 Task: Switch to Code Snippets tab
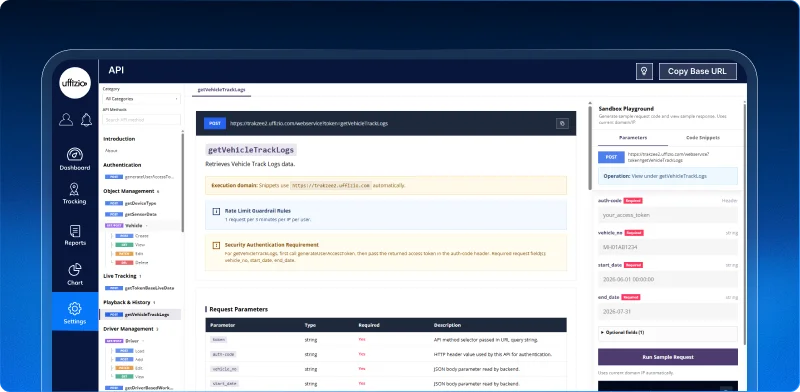tap(703, 138)
